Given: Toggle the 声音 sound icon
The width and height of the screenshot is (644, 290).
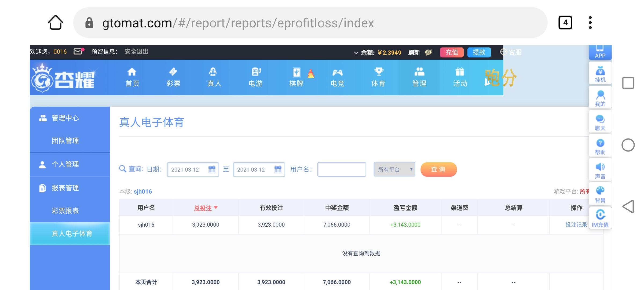Looking at the screenshot, I should (600, 171).
